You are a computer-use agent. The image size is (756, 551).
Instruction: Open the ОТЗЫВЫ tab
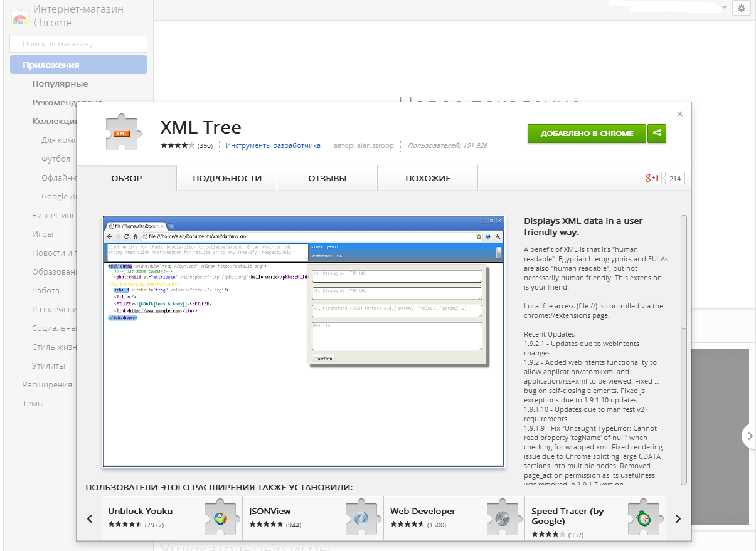tap(327, 178)
